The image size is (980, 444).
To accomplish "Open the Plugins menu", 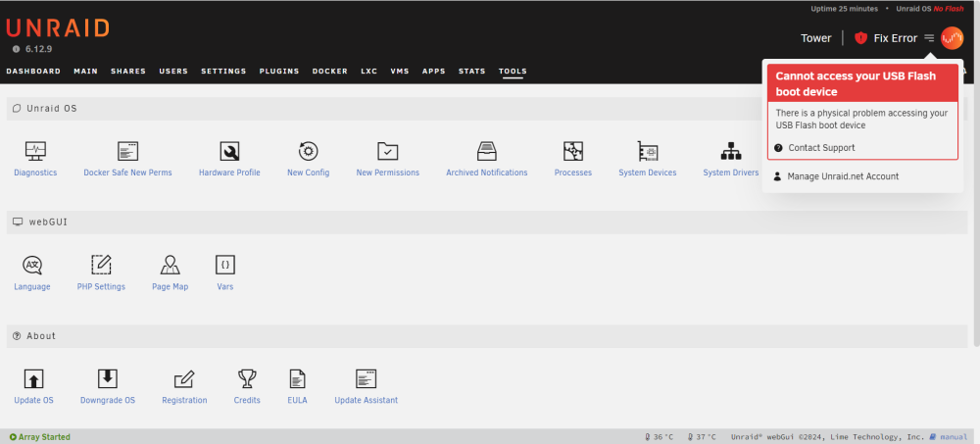I will [x=279, y=72].
